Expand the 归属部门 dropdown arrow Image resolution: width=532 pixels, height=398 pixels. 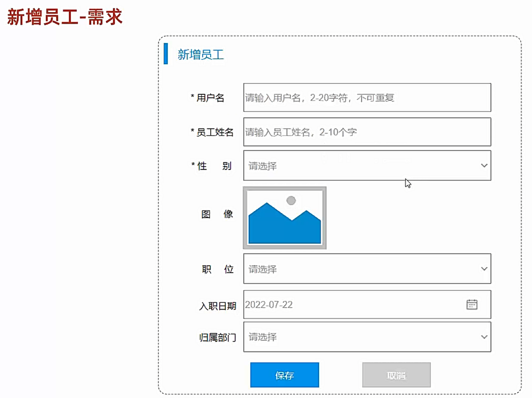click(x=484, y=337)
